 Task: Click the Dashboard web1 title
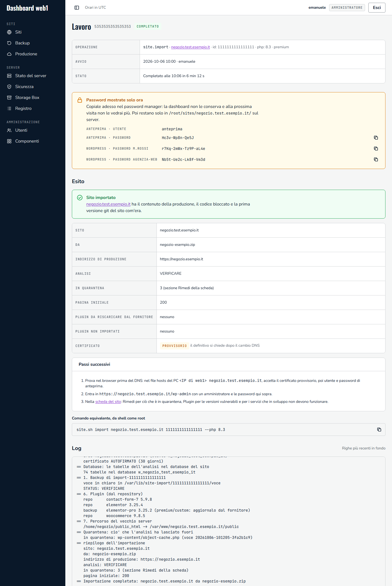click(x=27, y=8)
